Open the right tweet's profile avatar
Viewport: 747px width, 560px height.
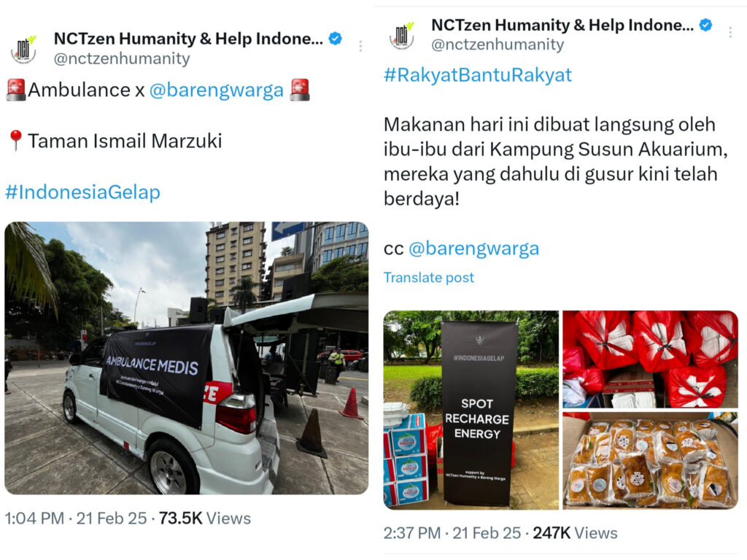[402, 36]
